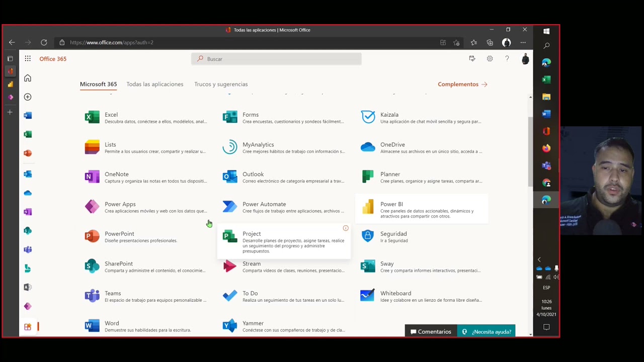Follow the Complementos link
This screenshot has height=362, width=644.
(x=462, y=84)
